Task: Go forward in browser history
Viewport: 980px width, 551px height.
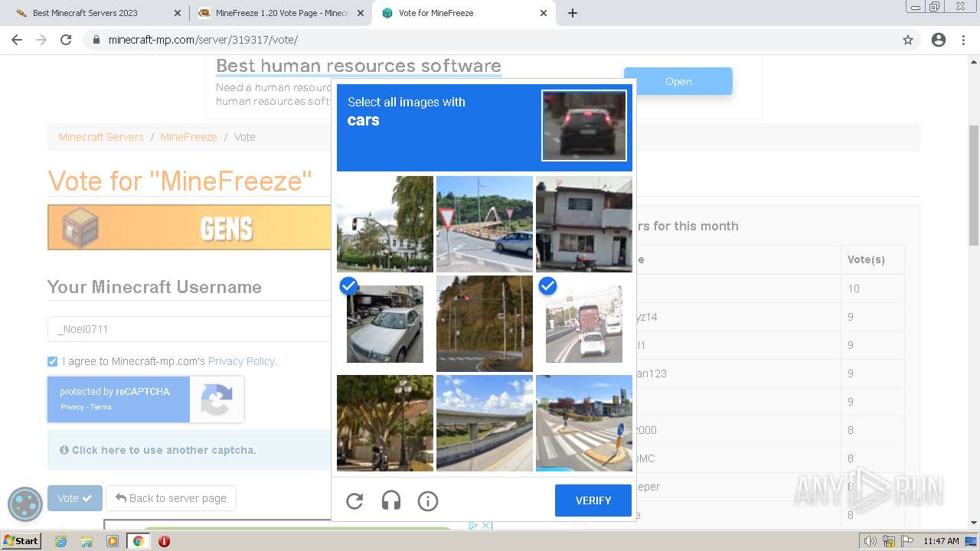Action: click(x=41, y=40)
